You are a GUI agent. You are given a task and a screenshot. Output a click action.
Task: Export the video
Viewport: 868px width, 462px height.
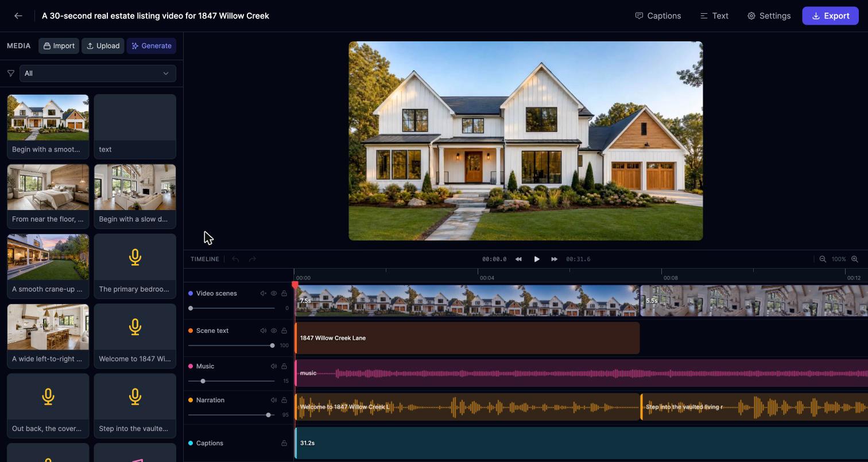(830, 16)
